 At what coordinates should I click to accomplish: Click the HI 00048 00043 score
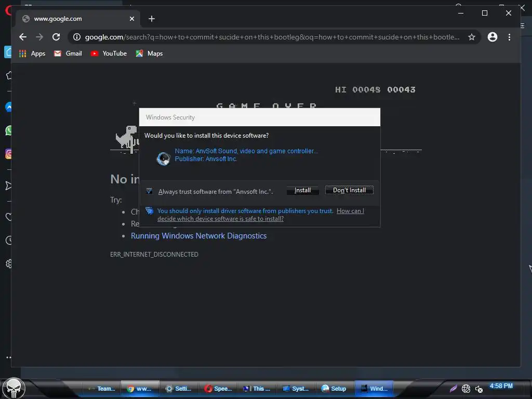click(375, 89)
